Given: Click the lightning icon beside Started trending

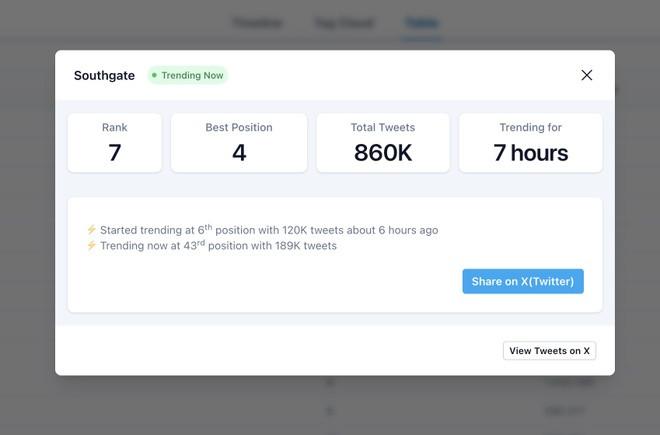Looking at the screenshot, I should coord(91,230).
